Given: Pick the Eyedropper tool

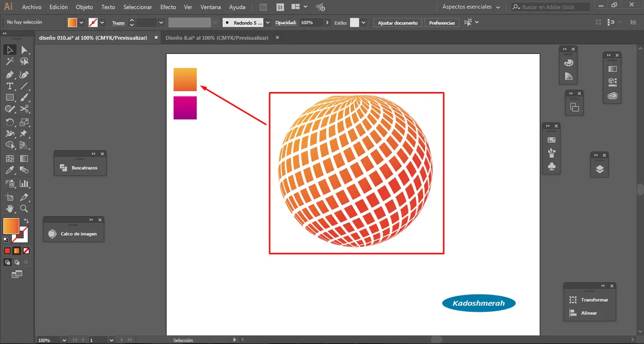Looking at the screenshot, I should pos(10,170).
